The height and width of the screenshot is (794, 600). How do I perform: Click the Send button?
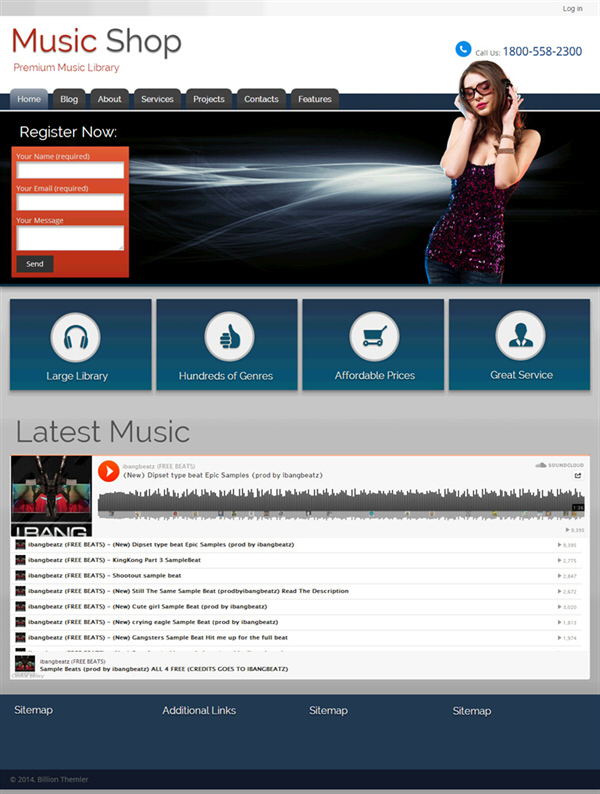35,264
